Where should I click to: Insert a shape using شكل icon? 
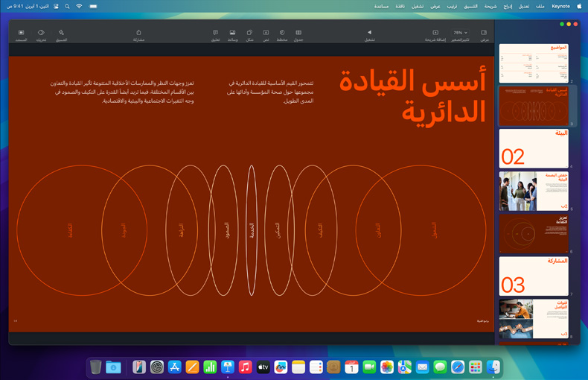coord(250,34)
